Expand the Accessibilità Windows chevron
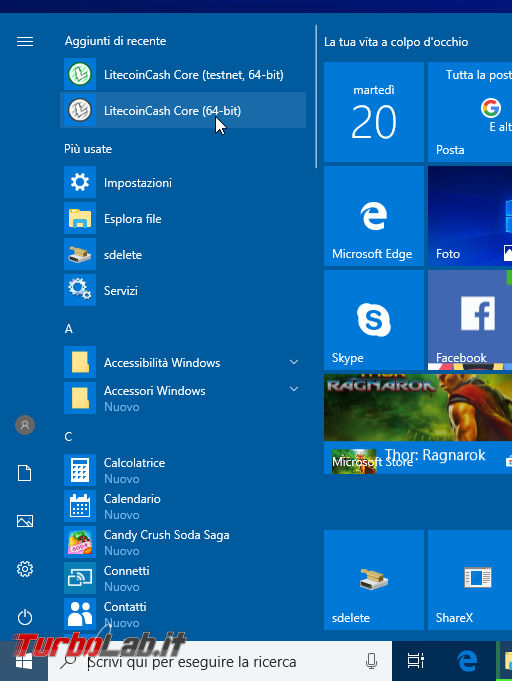Screen dimensions: 512x681 pos(294,362)
